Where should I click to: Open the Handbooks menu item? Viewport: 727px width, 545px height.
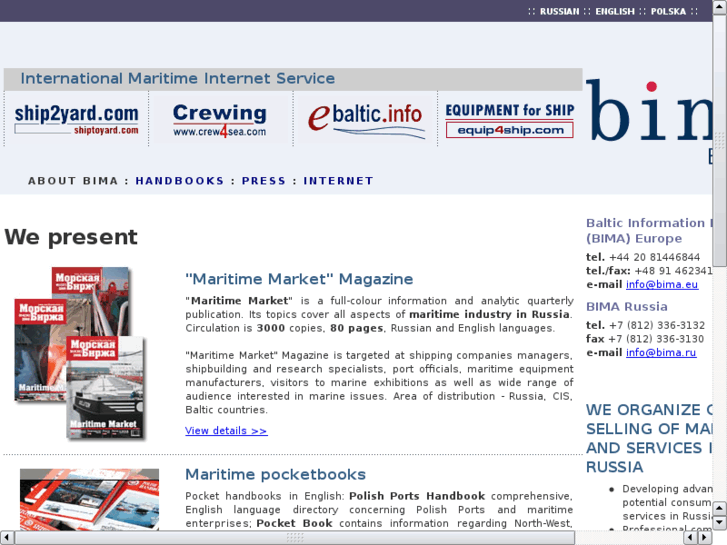coord(180,181)
